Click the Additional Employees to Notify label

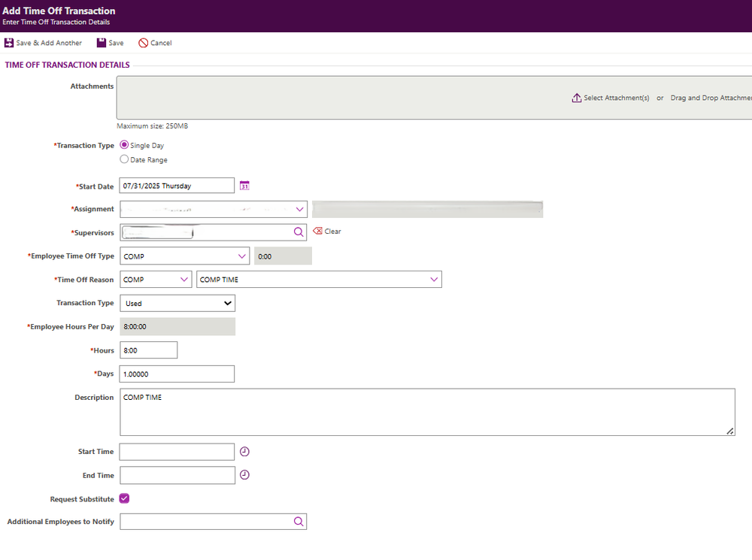(60, 522)
